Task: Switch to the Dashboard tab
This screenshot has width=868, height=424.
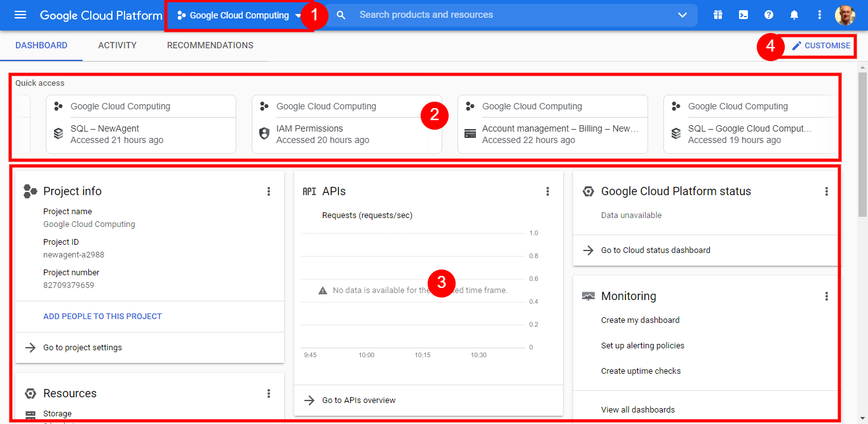Action: (x=41, y=46)
